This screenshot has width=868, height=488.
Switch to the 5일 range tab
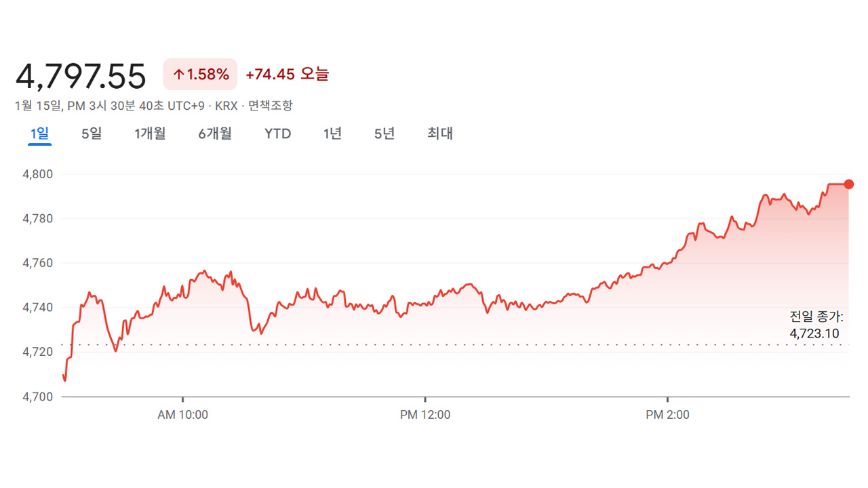pyautogui.click(x=92, y=134)
